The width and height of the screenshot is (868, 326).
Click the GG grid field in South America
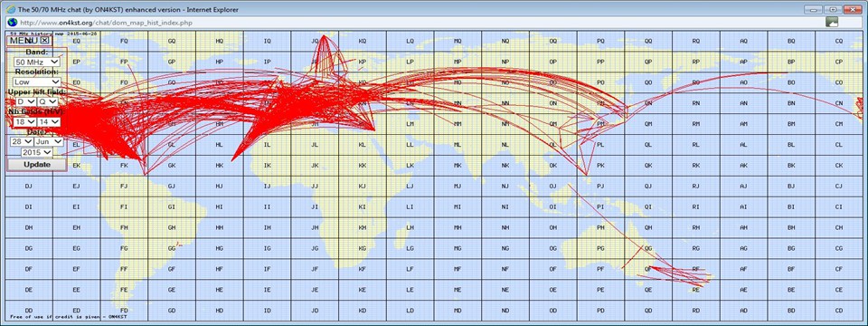172,248
